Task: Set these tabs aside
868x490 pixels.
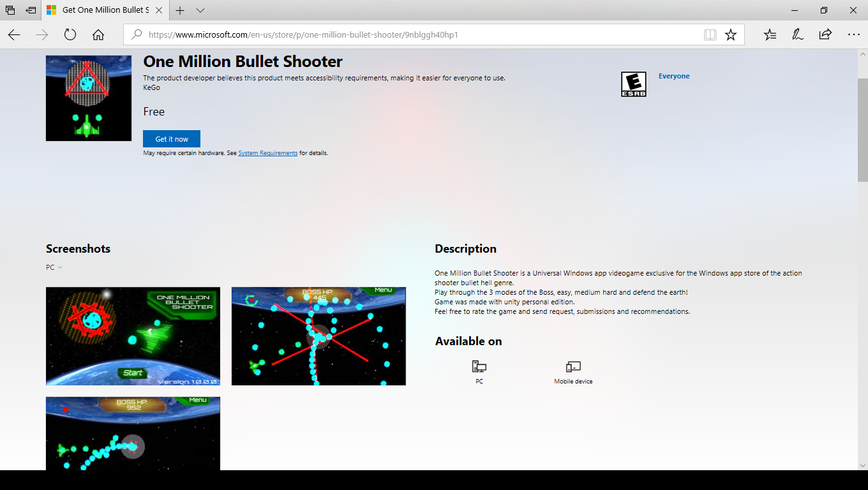Action: click(31, 10)
